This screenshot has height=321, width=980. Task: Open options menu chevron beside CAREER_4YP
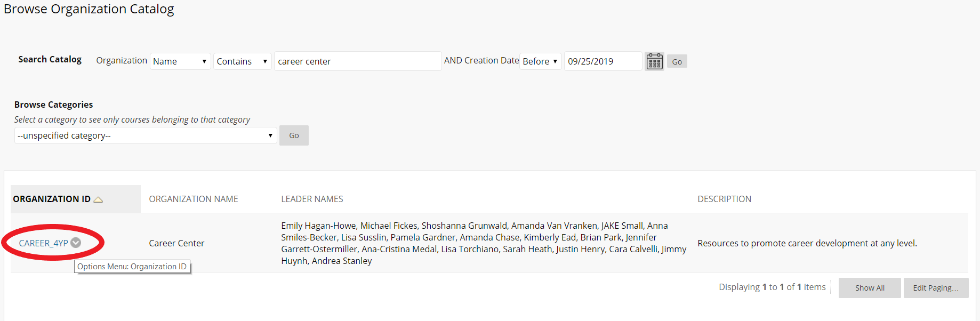click(x=76, y=243)
